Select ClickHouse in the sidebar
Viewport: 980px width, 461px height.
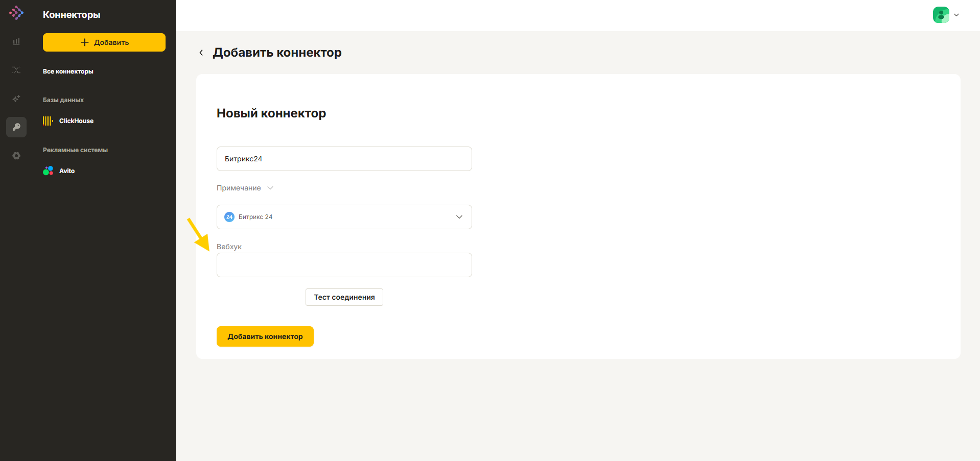click(76, 121)
